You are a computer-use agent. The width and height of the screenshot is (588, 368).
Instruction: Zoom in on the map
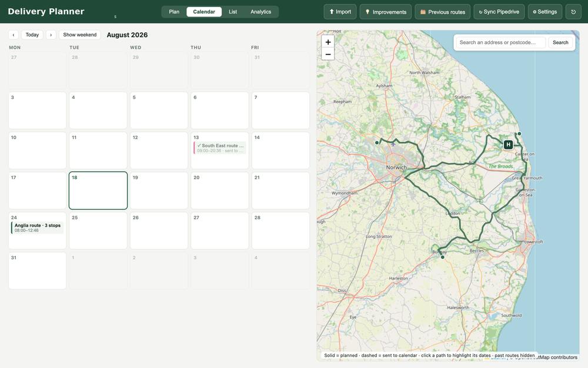pos(328,42)
